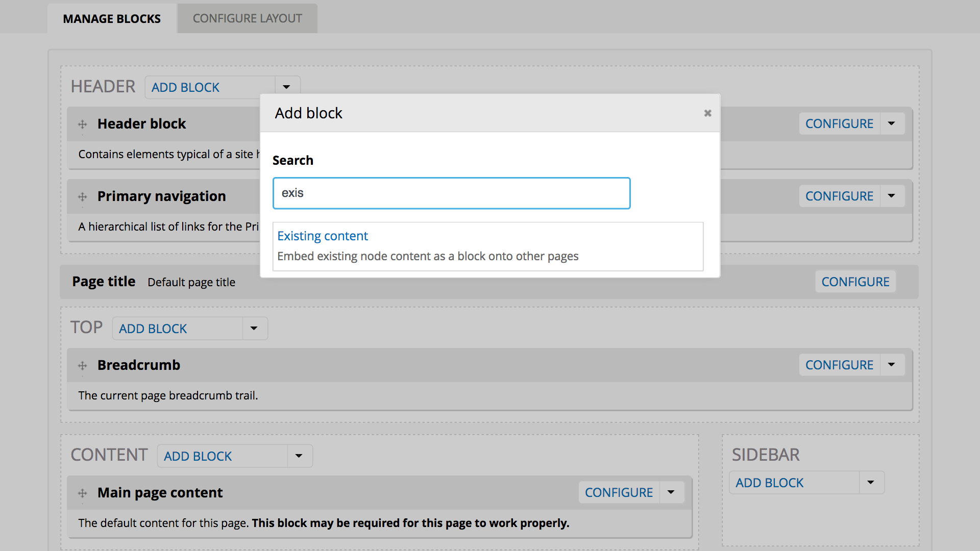This screenshot has width=980, height=551.
Task: Click Add Block in the Sidebar region
Action: pyautogui.click(x=769, y=483)
